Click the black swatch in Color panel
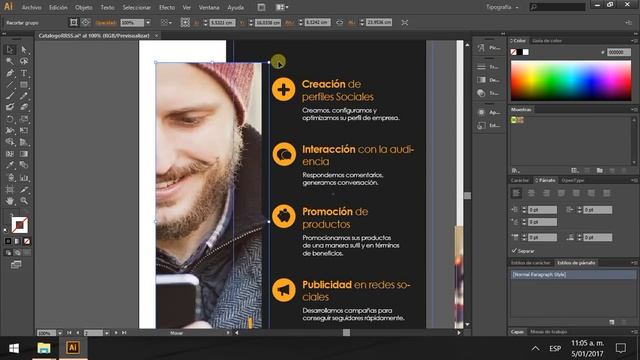Image resolution: width=640 pixels, height=360 pixels. 520,52
